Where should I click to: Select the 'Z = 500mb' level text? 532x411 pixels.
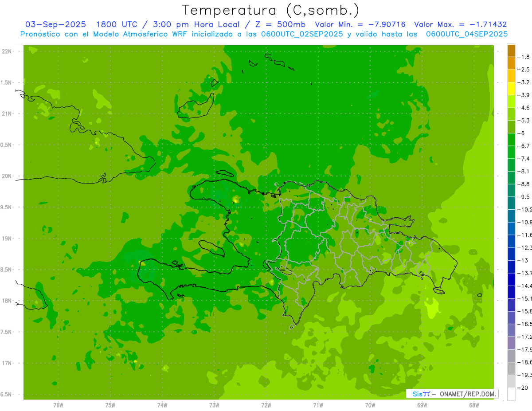(x=280, y=24)
